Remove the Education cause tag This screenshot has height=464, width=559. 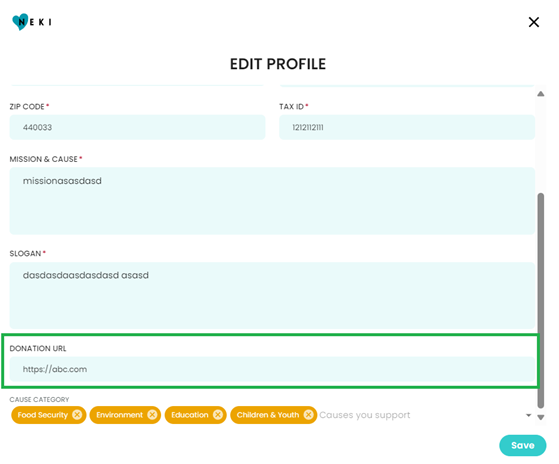click(x=218, y=415)
